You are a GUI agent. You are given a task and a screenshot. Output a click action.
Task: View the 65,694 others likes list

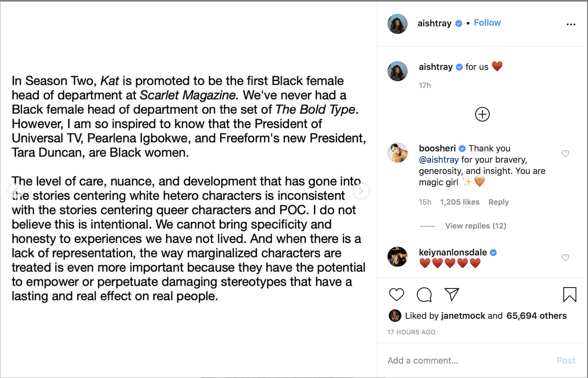(x=537, y=316)
